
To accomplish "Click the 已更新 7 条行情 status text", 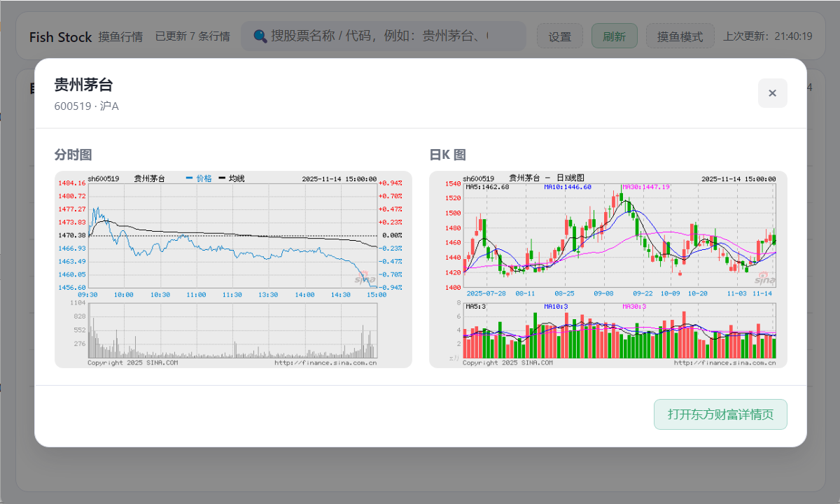I will (x=192, y=36).
